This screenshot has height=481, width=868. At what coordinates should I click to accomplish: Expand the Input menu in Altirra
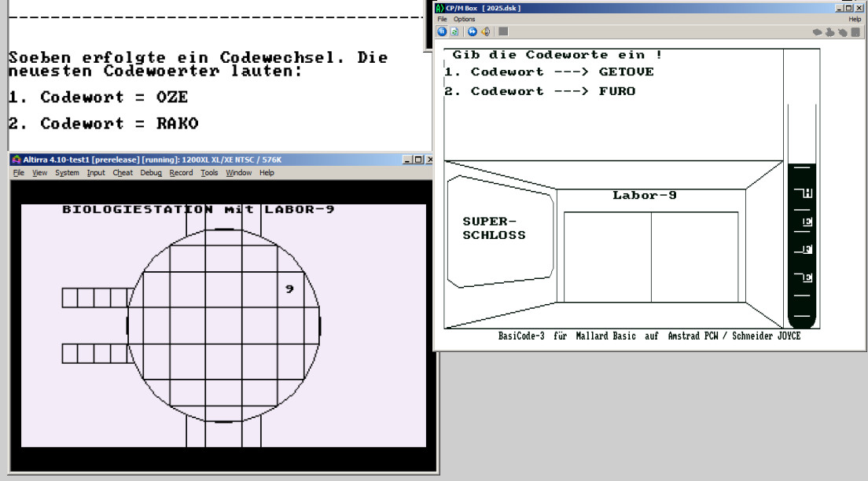tap(96, 173)
